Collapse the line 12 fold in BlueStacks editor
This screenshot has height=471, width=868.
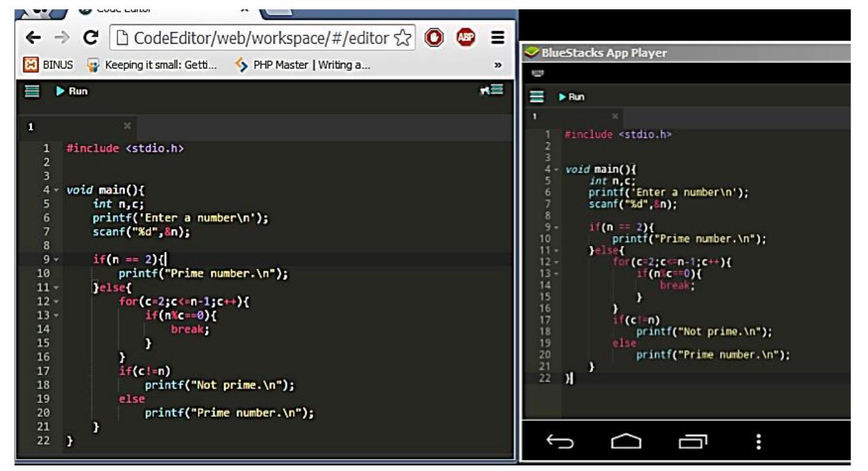point(556,262)
